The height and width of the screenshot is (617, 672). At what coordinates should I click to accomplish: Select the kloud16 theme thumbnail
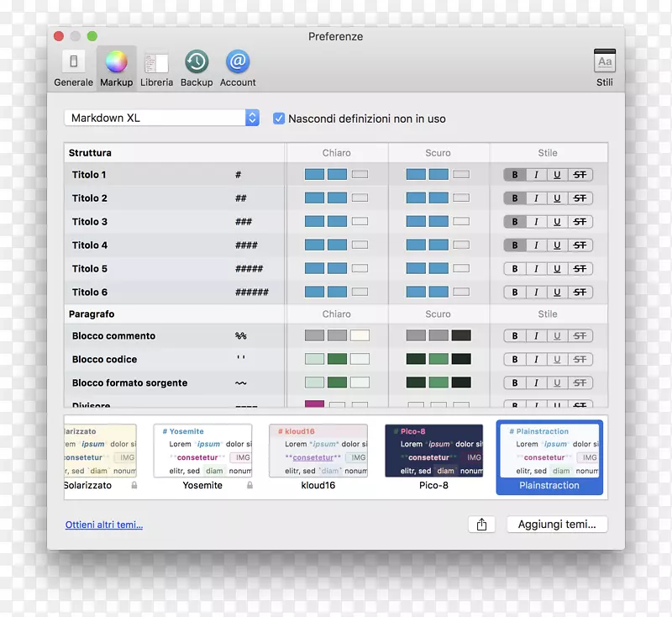[x=318, y=451]
